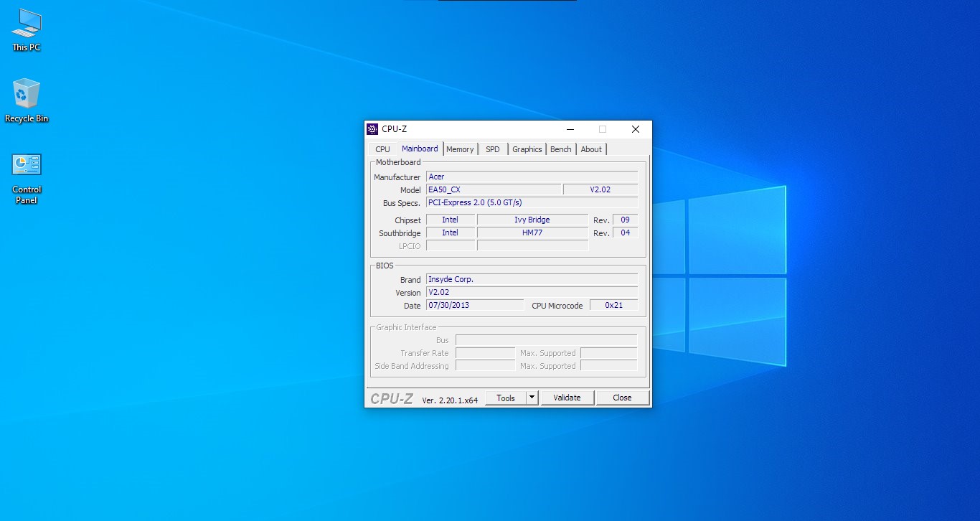Image resolution: width=980 pixels, height=521 pixels.
Task: Click the CPU-Z title bar icon
Action: click(372, 129)
